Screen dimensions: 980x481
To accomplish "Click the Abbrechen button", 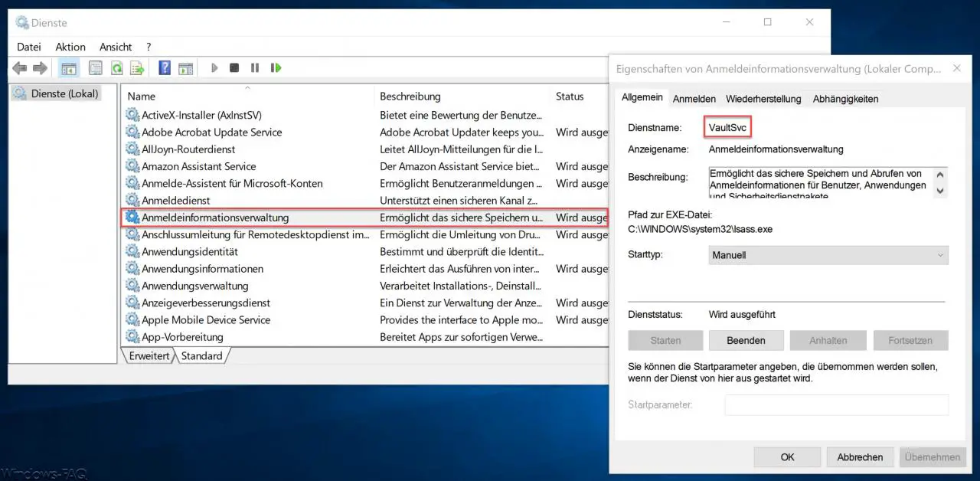I will [860, 457].
